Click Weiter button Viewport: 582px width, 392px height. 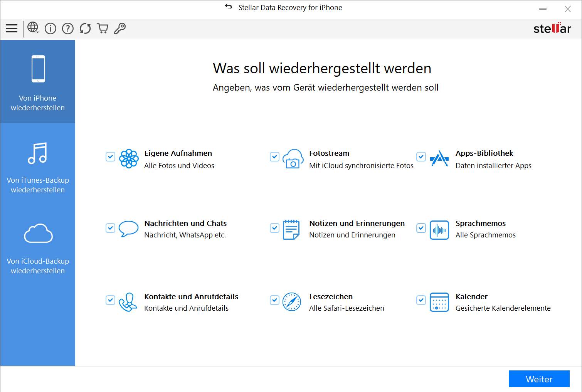coord(539,379)
